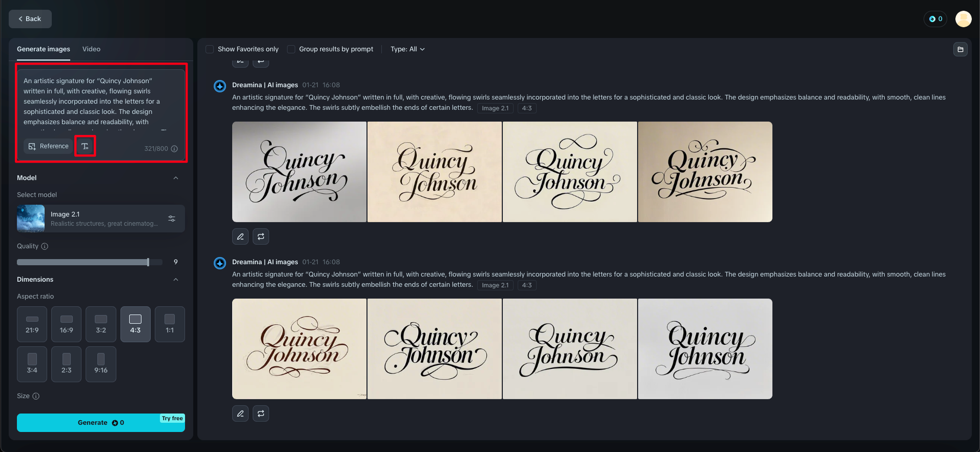This screenshot has width=980, height=452.
Task: Enable Group results by prompt checkbox
Action: click(x=291, y=49)
